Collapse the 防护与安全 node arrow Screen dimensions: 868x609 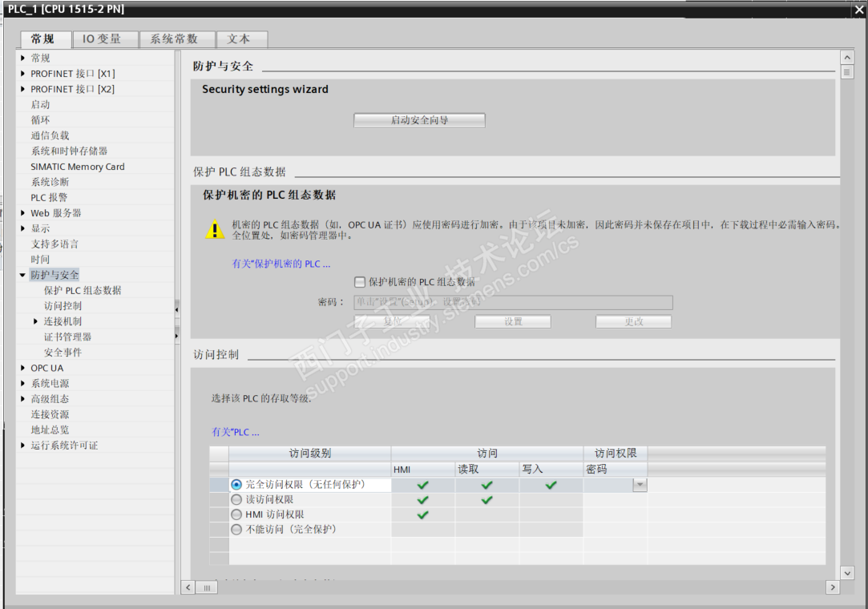pyautogui.click(x=22, y=275)
